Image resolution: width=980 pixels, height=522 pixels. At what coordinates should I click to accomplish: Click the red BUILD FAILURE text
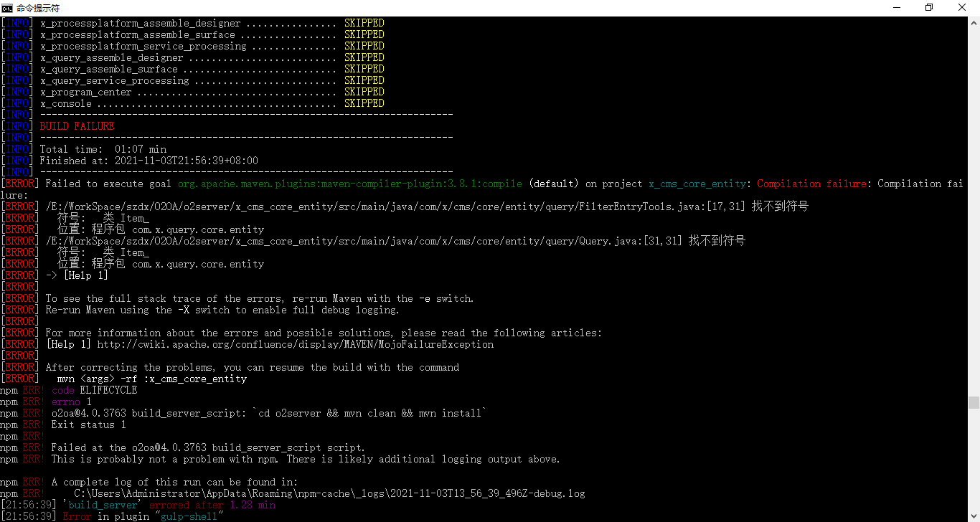pos(77,126)
